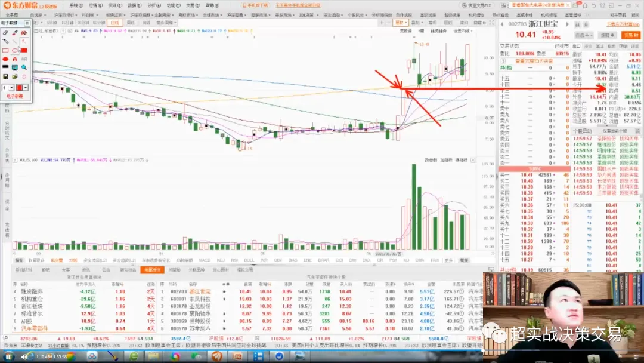
Task: Select the hollow ellipse shape tool
Action: click(15, 50)
